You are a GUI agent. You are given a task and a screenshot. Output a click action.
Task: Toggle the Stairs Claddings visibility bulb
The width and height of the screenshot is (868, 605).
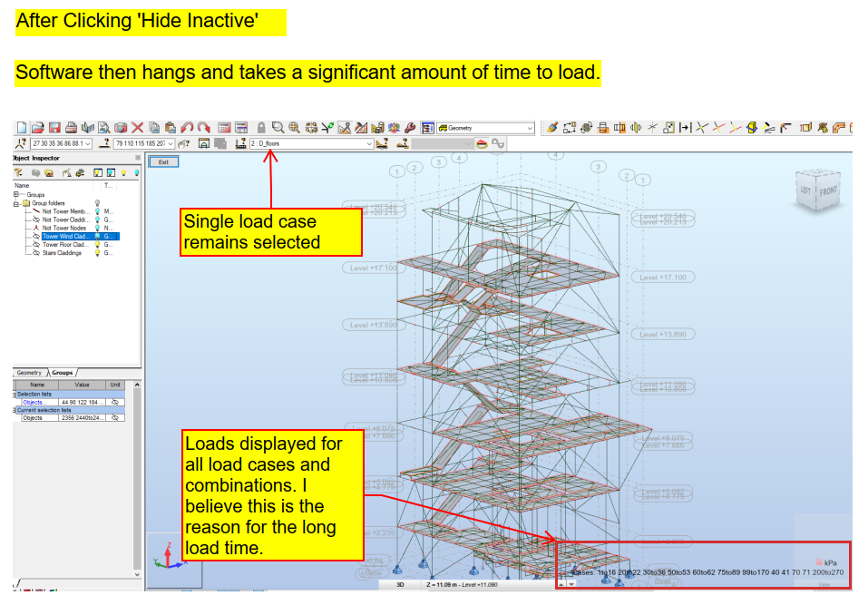tap(97, 252)
